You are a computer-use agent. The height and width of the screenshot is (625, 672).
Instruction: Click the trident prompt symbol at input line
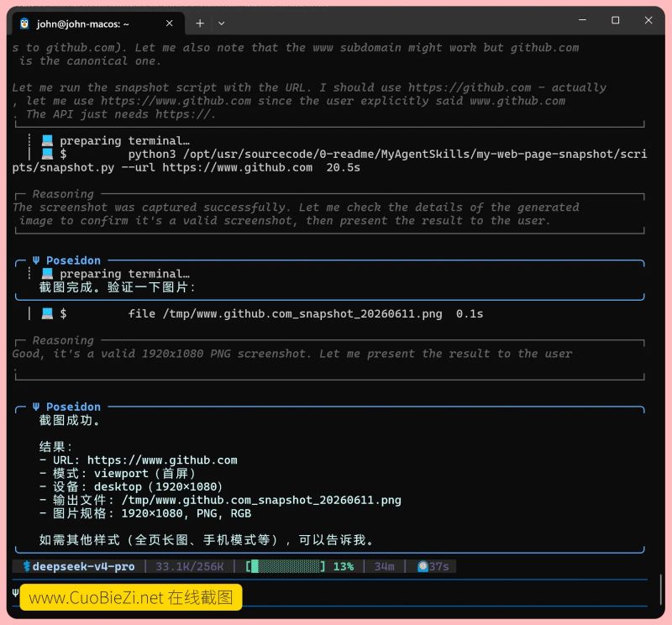click(15, 593)
